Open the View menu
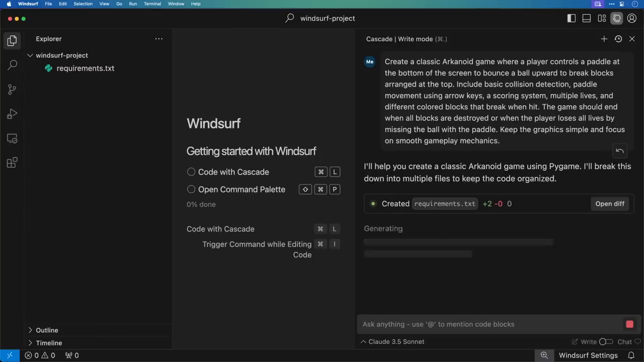Image resolution: width=644 pixels, height=362 pixels. click(104, 4)
